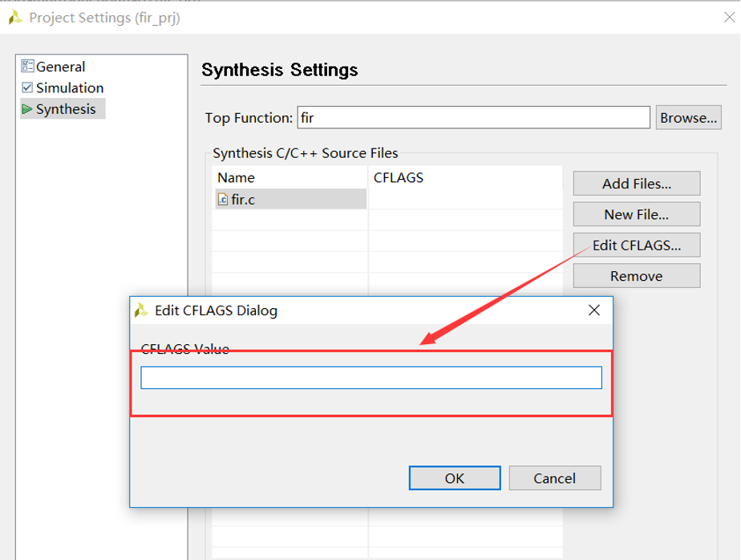
Task: Cancel the Edit CFLAGS dialog
Action: pos(555,478)
